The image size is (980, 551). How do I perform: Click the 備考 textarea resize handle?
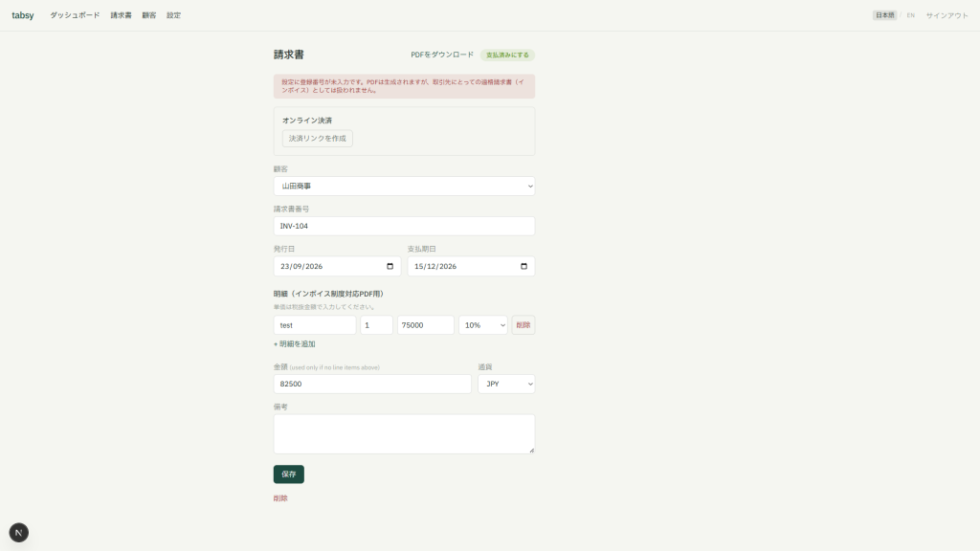pyautogui.click(x=531, y=450)
